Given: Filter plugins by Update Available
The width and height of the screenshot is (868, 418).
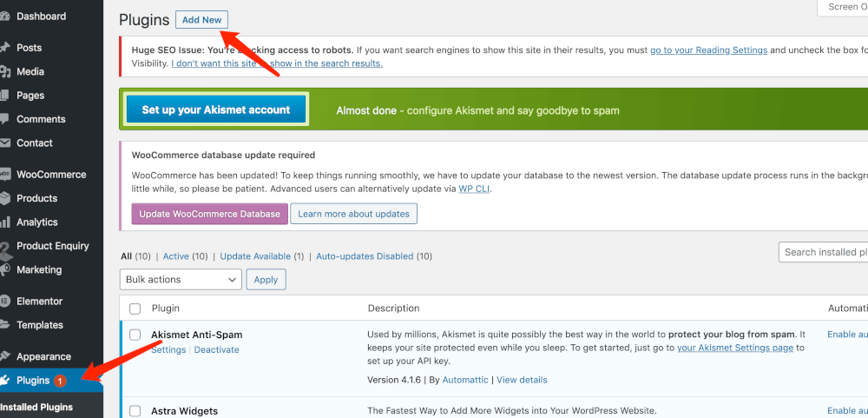Looking at the screenshot, I should pyautogui.click(x=255, y=256).
